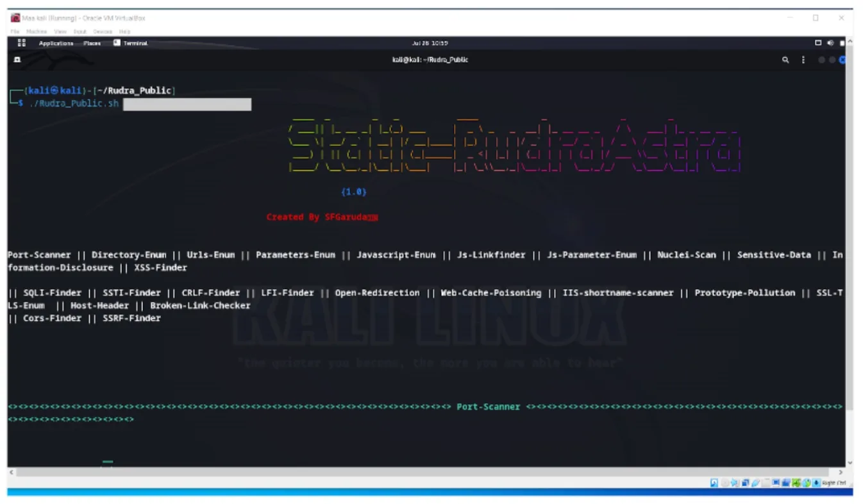Click the green virtualization features status icon
Screen dimensions: 863x504
pos(796,483)
